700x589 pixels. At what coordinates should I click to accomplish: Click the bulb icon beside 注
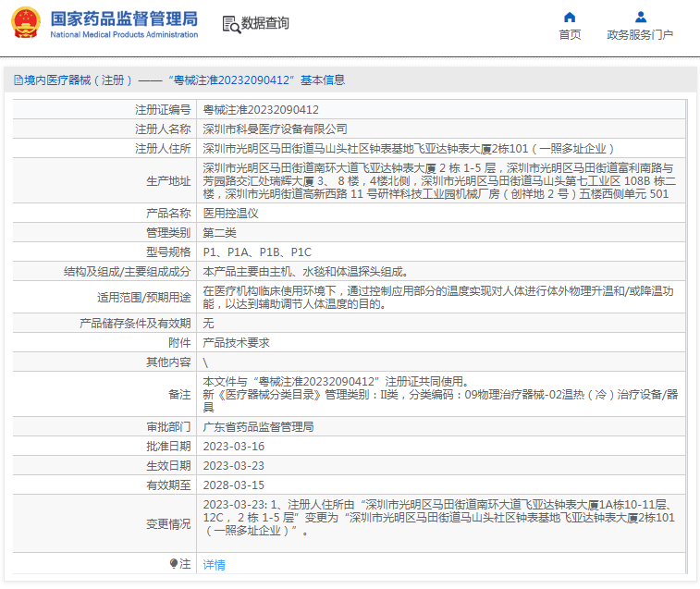coord(174,563)
